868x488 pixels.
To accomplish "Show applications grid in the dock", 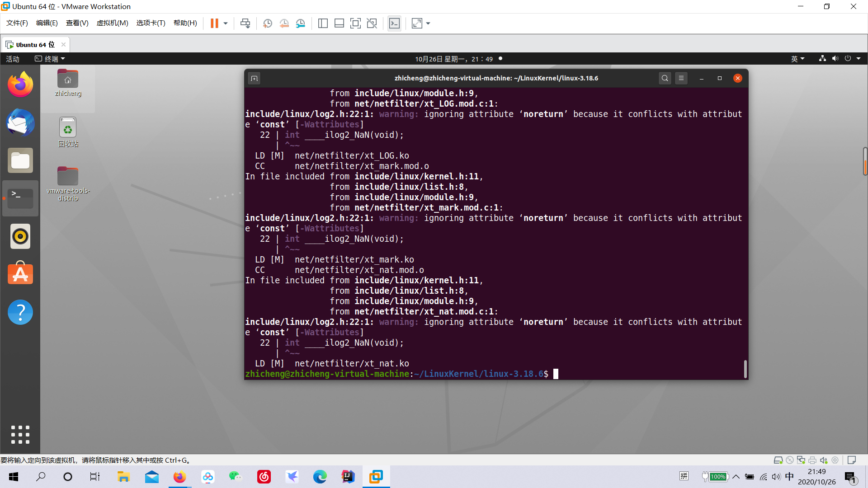I will tap(20, 434).
